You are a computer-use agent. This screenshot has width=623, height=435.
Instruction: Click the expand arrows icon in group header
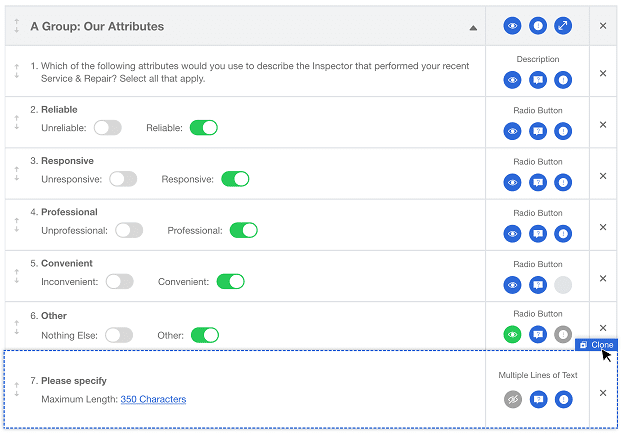click(x=563, y=26)
